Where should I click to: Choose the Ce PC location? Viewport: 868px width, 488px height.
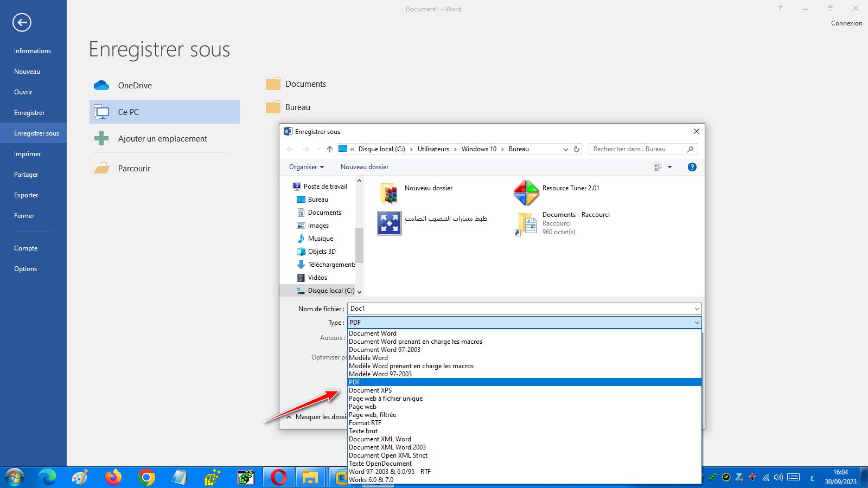pos(164,112)
